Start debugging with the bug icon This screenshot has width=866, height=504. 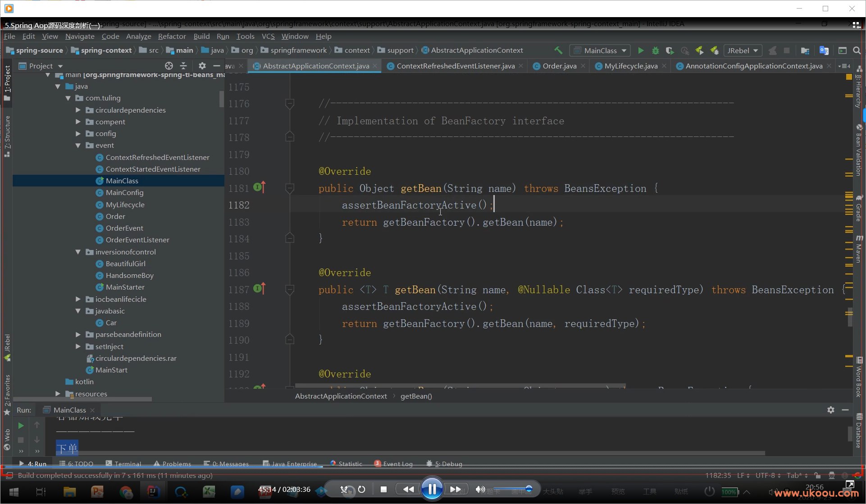click(656, 50)
